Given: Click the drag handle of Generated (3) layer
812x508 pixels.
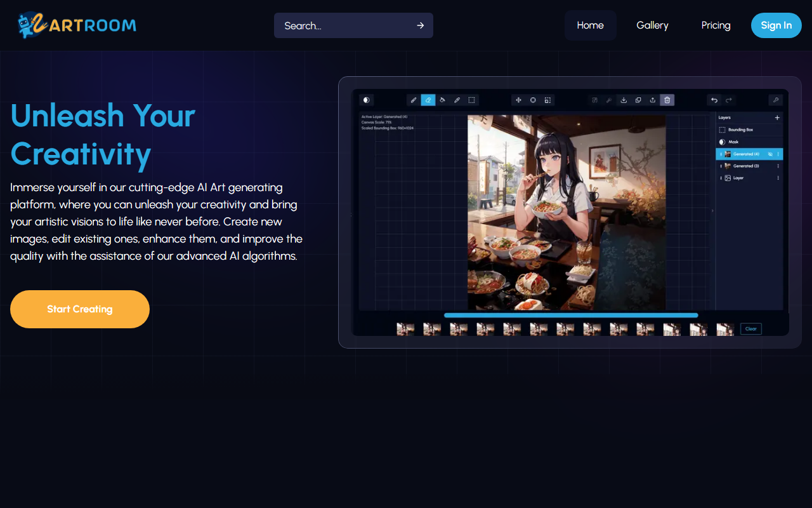Looking at the screenshot, I should coord(721,166).
